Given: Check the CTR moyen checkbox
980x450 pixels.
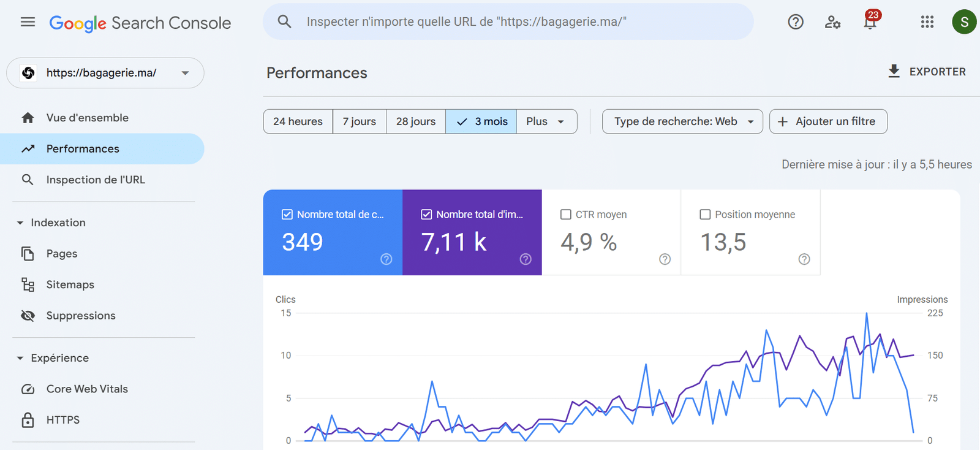Looking at the screenshot, I should [566, 215].
